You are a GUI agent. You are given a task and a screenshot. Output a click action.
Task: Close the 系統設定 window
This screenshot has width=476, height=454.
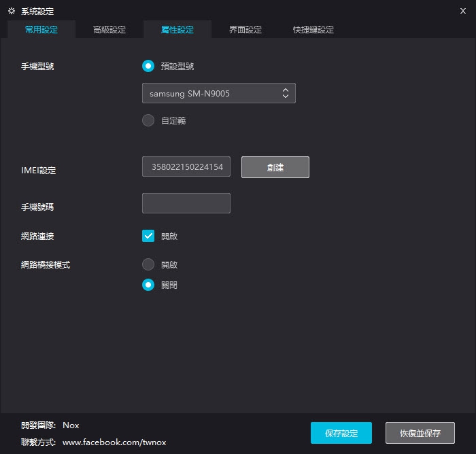pyautogui.click(x=462, y=12)
